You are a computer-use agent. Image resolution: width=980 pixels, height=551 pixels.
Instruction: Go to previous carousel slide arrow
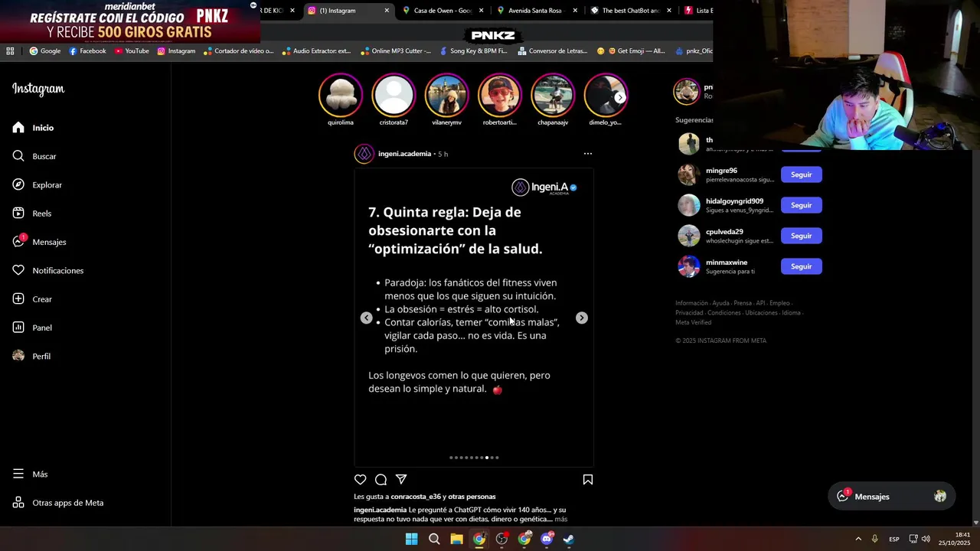click(366, 318)
